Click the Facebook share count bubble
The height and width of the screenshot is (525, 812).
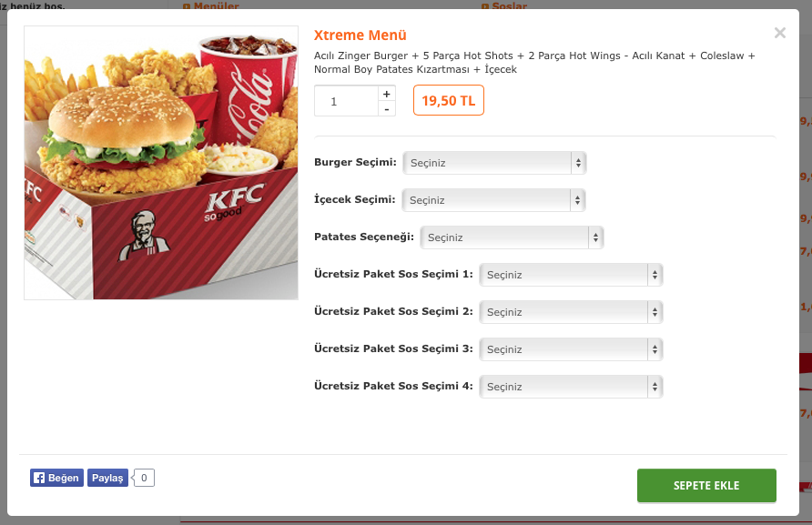pos(144,478)
